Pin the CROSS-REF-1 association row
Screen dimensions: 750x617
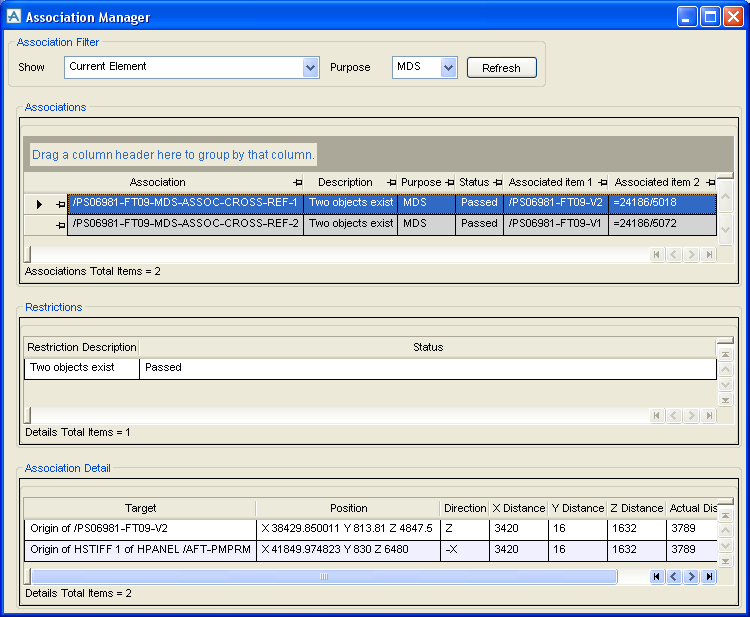click(60, 204)
